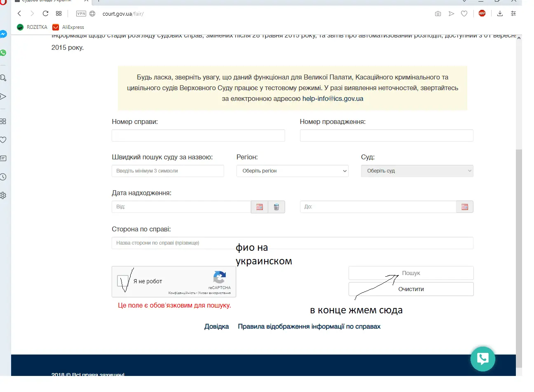534x392 pixels.
Task: Clear date with the trash icon
Action: click(x=276, y=207)
